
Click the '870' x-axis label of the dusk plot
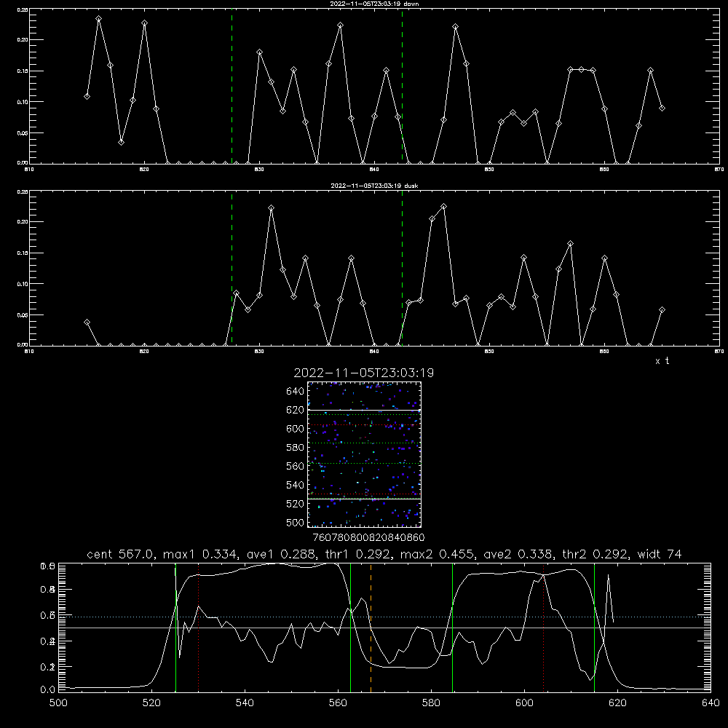[x=719, y=352]
